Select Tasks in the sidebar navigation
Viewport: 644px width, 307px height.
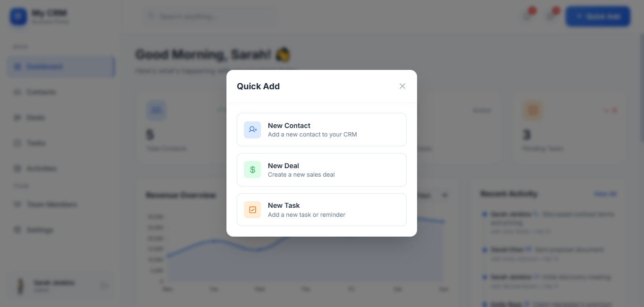click(x=36, y=143)
